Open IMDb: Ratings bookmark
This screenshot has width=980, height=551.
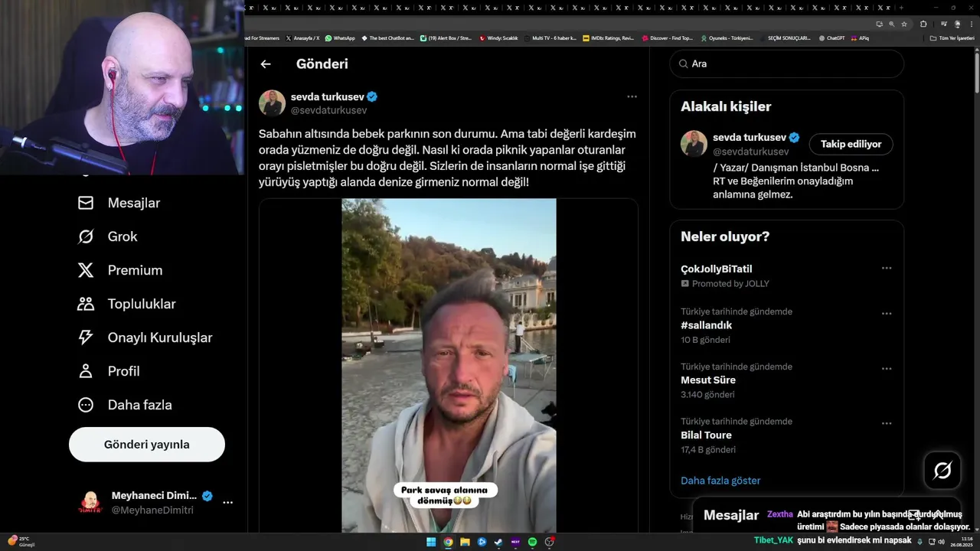[x=609, y=38]
